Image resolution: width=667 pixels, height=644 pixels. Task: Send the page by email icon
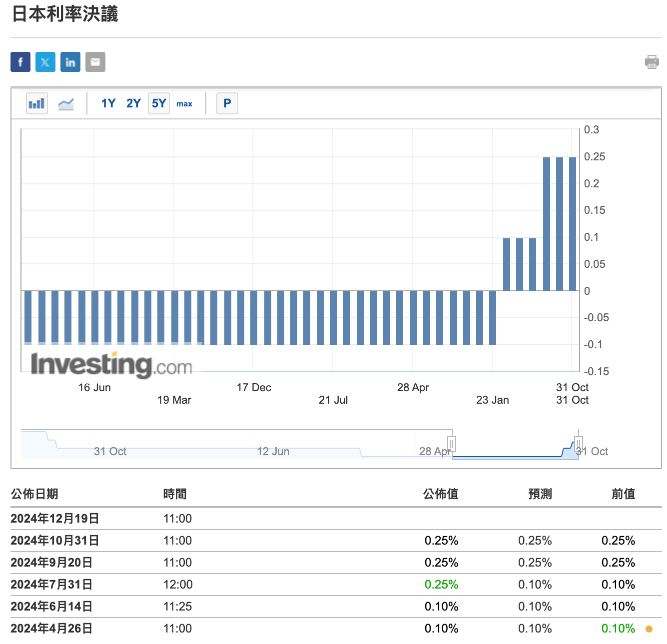[x=95, y=62]
